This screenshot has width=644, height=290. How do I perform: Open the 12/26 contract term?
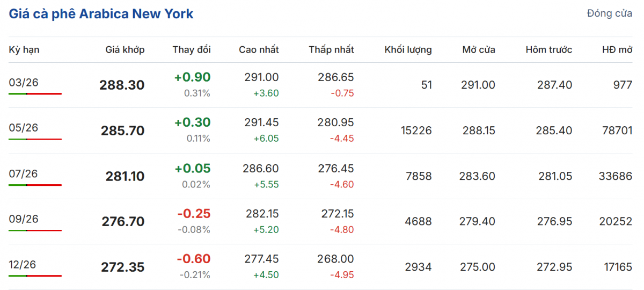(x=24, y=265)
